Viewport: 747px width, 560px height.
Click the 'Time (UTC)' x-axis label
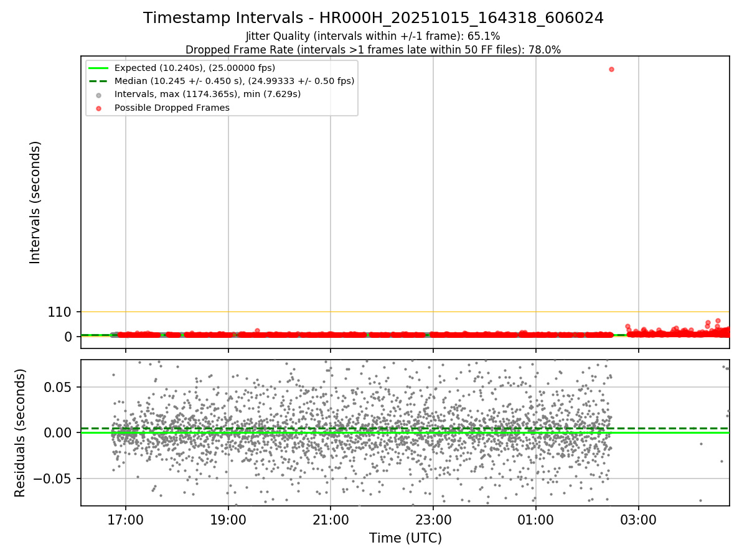(x=405, y=538)
